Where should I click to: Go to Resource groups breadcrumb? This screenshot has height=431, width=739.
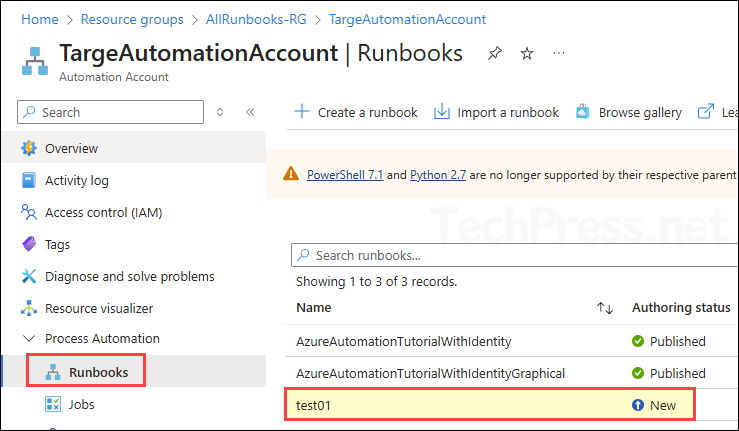pos(132,19)
